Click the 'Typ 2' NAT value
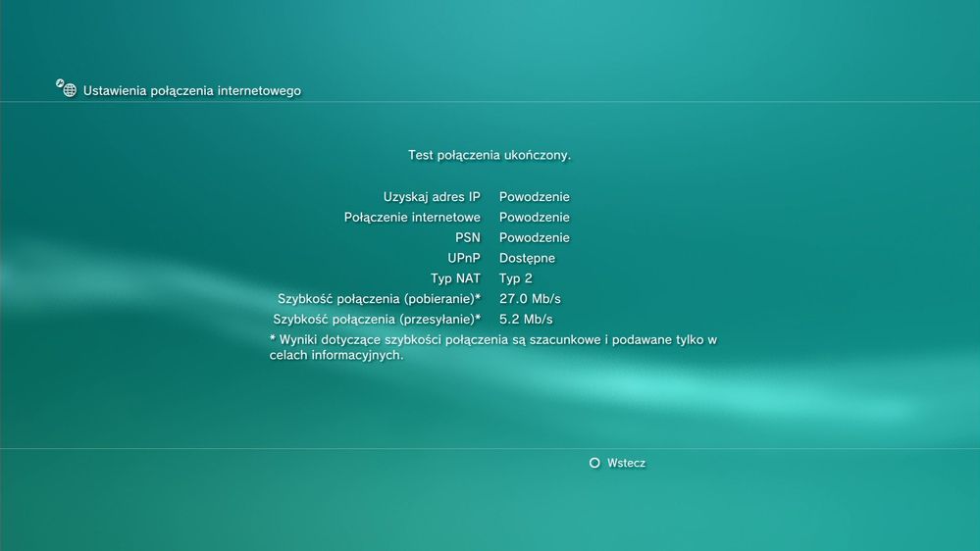This screenshot has width=980, height=551. pyautogui.click(x=516, y=278)
